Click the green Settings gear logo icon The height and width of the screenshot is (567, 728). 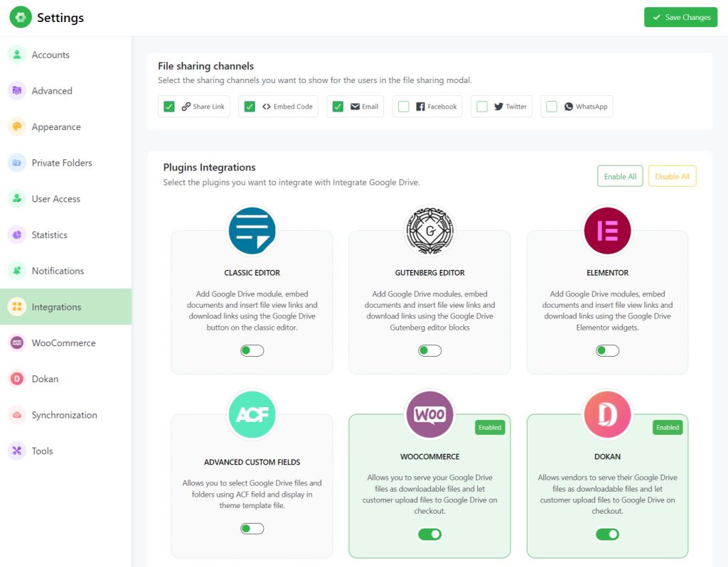[x=21, y=17]
